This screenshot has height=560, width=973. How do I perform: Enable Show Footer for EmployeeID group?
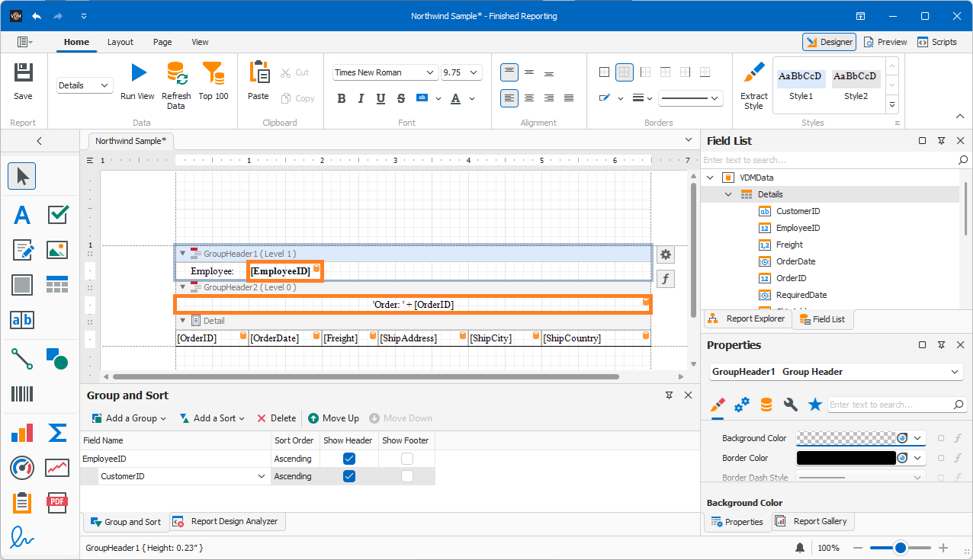(x=406, y=458)
